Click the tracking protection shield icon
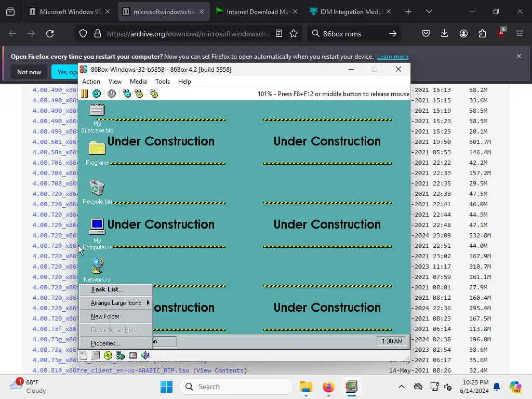532x399 pixels. click(83, 34)
